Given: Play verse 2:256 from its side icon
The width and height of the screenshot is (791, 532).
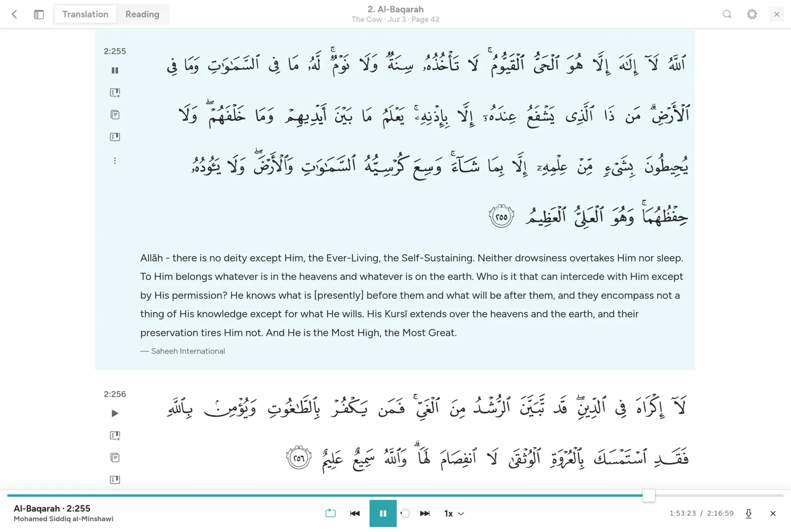Looking at the screenshot, I should [115, 413].
